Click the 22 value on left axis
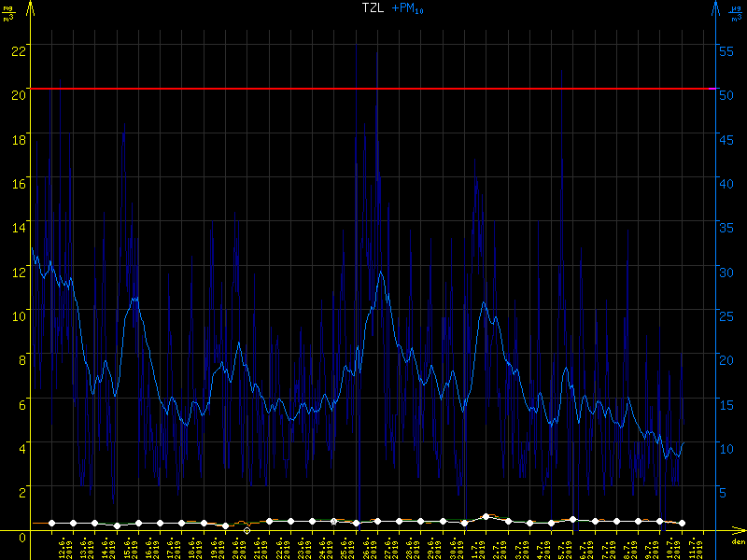This screenshot has width=747, height=560. pos(18,49)
